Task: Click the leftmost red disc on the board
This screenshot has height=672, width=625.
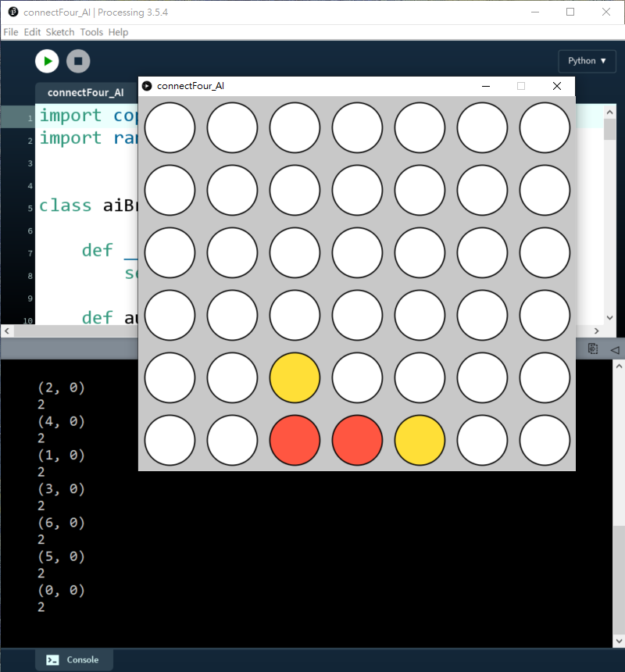Action: click(x=295, y=440)
